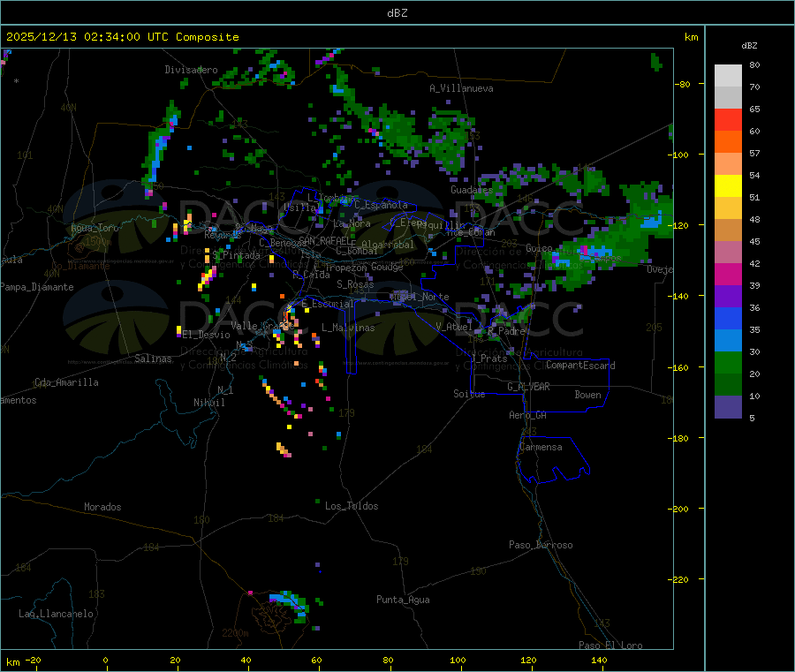Click the Guadales map label
This screenshot has height=672, width=795.
472,190
